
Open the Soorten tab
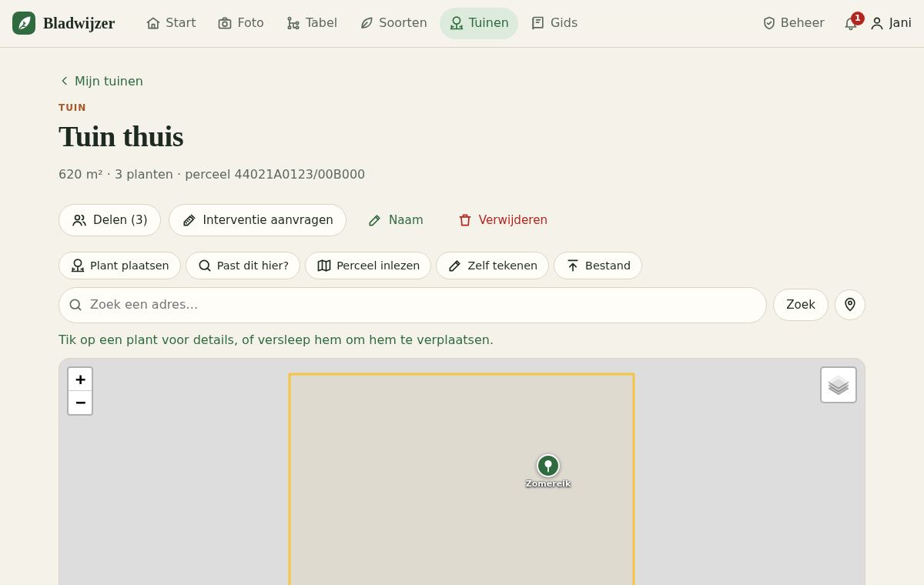393,23
